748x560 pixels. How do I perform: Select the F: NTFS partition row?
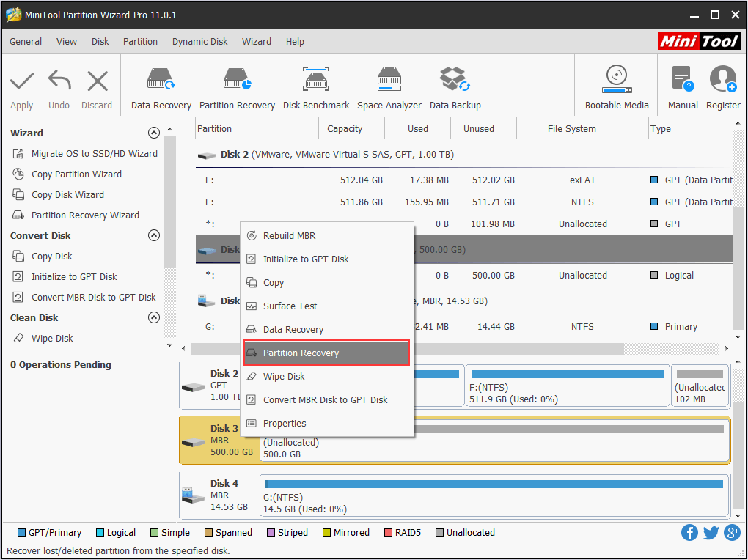[x=463, y=202]
